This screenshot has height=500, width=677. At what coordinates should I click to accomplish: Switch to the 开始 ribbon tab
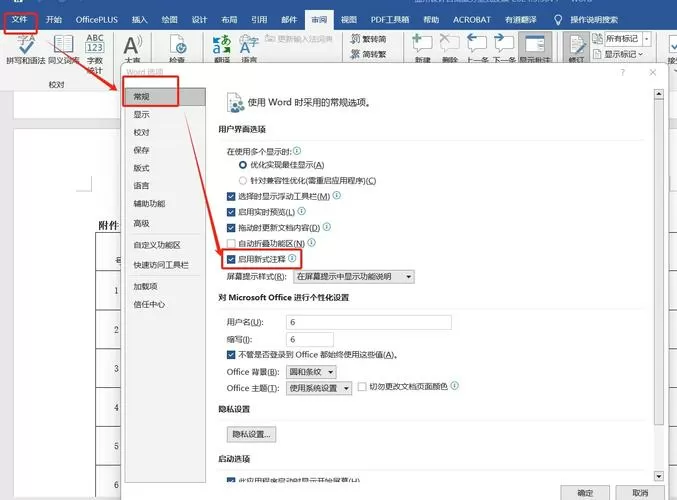pos(54,19)
